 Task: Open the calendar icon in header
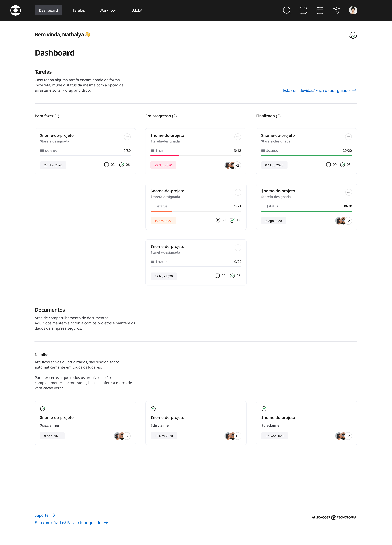coord(320,10)
